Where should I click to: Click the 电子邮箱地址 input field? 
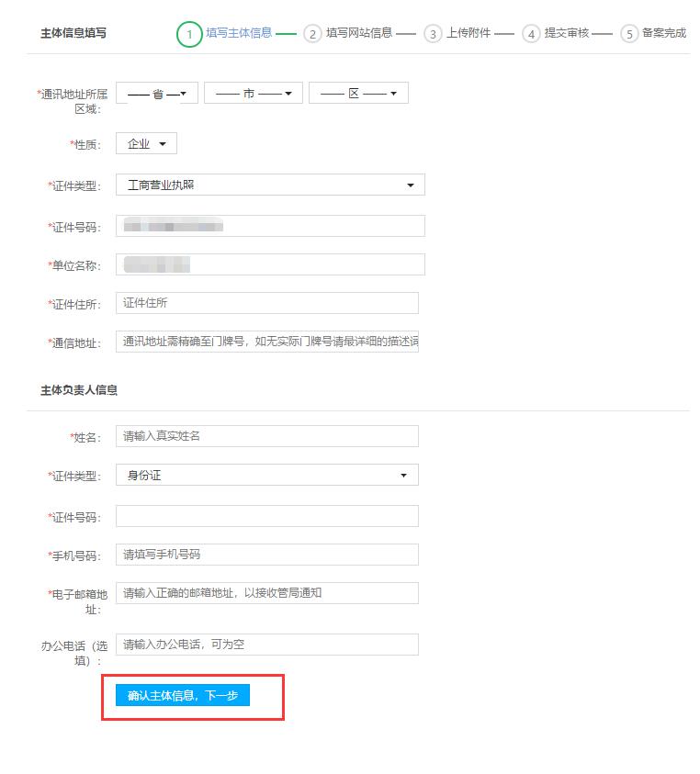[267, 593]
